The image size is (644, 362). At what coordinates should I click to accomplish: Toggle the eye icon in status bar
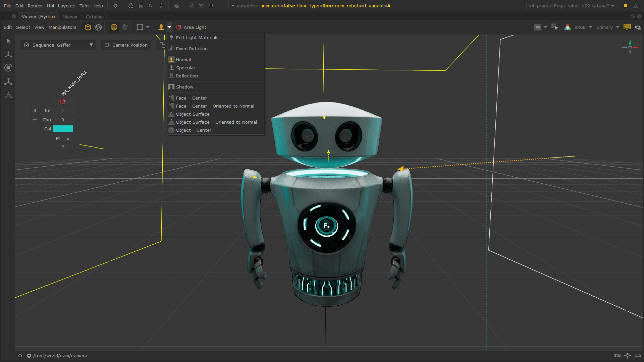click(20, 356)
